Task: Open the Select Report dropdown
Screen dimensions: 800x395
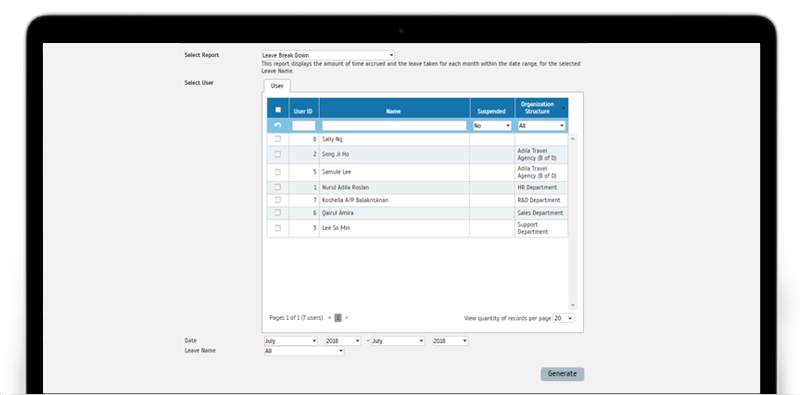Action: pyautogui.click(x=328, y=55)
